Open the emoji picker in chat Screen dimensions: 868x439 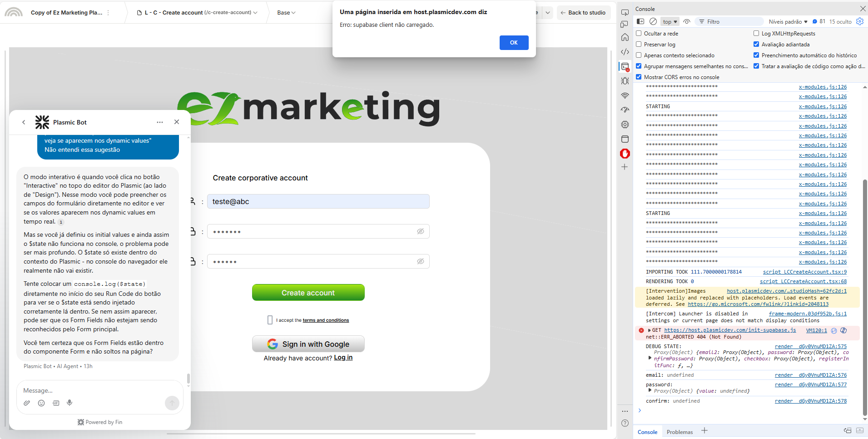[x=41, y=403]
